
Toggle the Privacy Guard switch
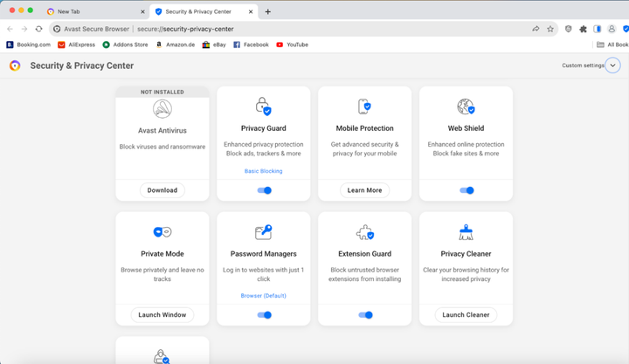(264, 190)
